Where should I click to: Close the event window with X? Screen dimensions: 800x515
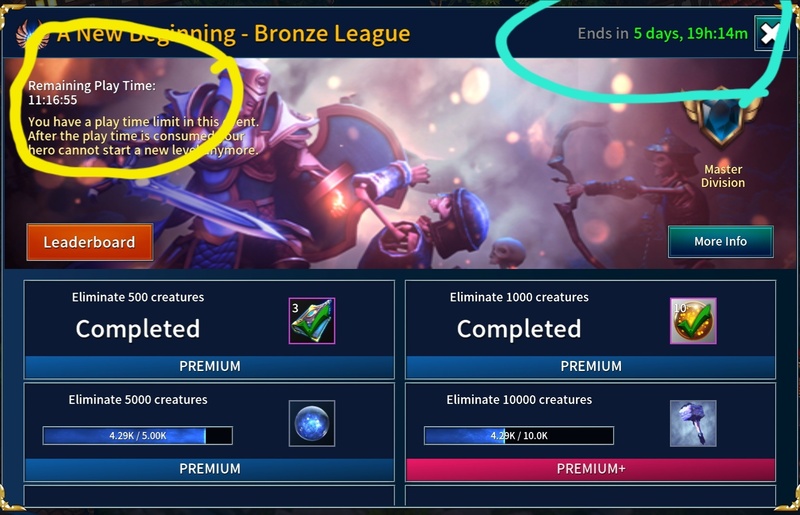[x=770, y=34]
